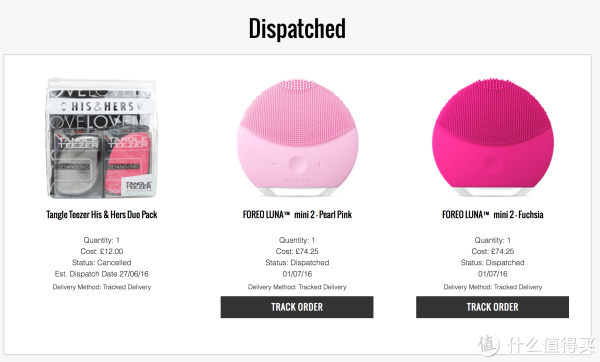
Task: Click Delivery Method under Tangle Teezer pack
Action: pyautogui.click(x=102, y=287)
